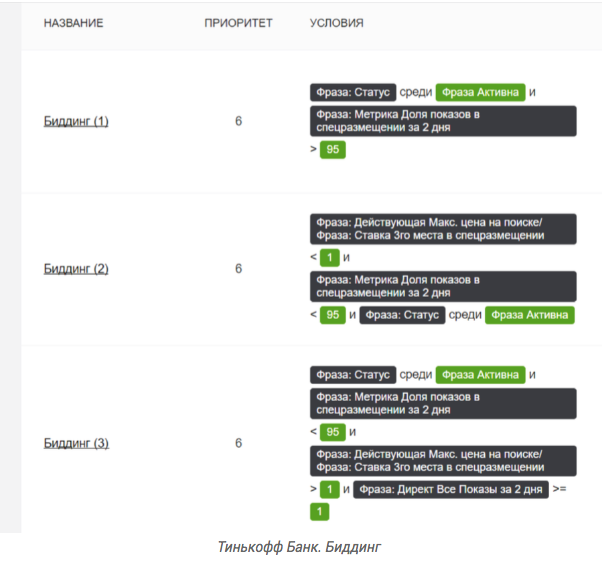The width and height of the screenshot is (602, 563).
Task: Sort by the ПРИОРИТЕТ column header
Action: tap(238, 23)
